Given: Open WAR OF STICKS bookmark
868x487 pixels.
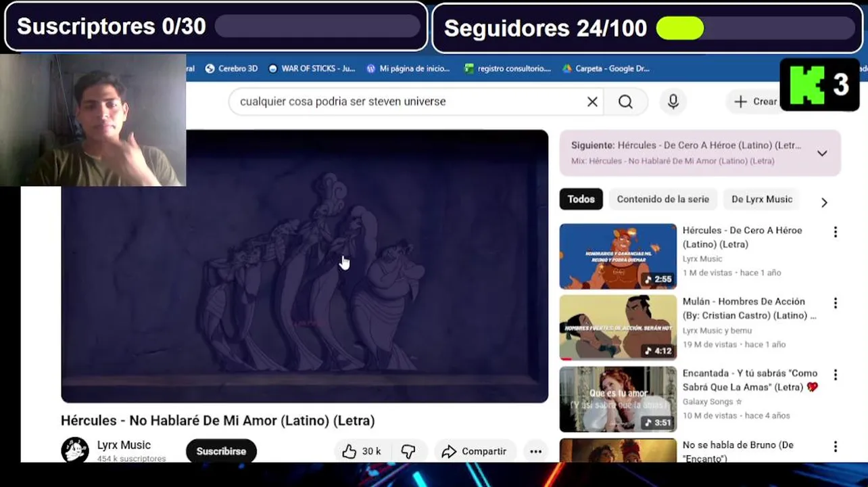Looking at the screenshot, I should [312, 68].
